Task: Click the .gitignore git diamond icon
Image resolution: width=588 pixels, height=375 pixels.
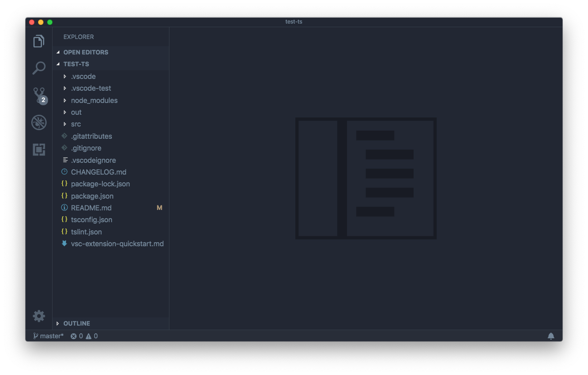Action: pyautogui.click(x=64, y=148)
